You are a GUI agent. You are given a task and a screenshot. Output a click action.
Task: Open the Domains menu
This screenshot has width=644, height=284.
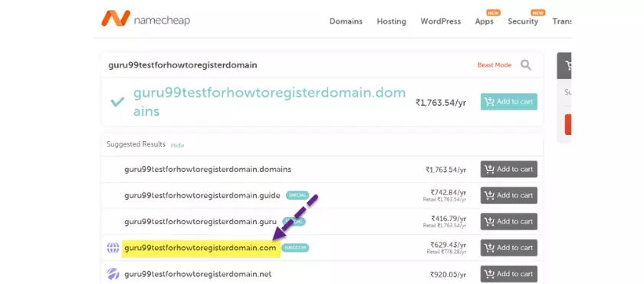coord(346,21)
